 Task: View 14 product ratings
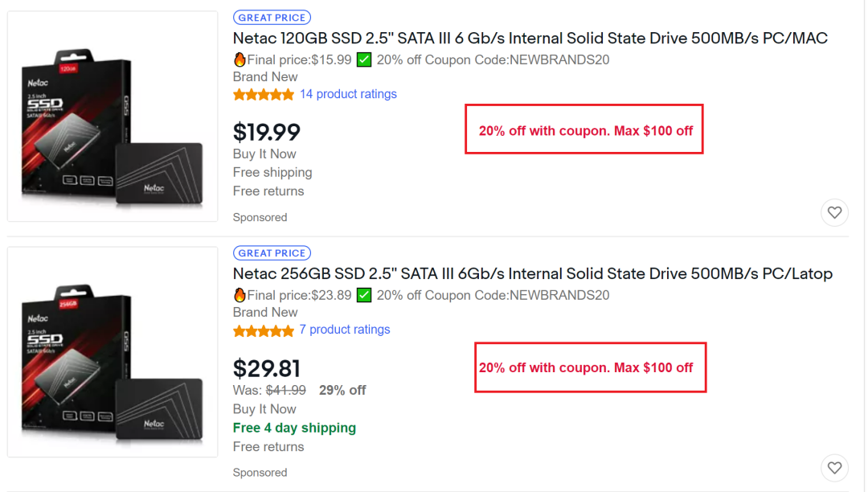pyautogui.click(x=348, y=94)
